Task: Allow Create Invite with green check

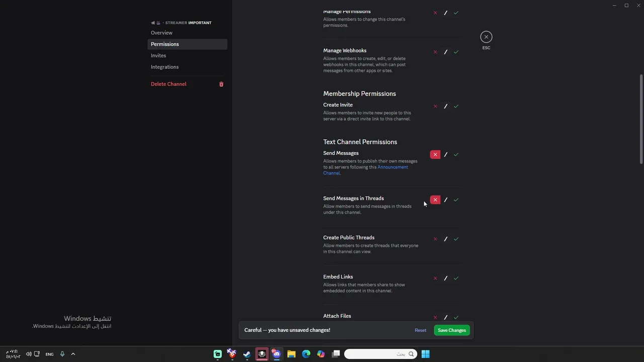Action: click(x=456, y=106)
